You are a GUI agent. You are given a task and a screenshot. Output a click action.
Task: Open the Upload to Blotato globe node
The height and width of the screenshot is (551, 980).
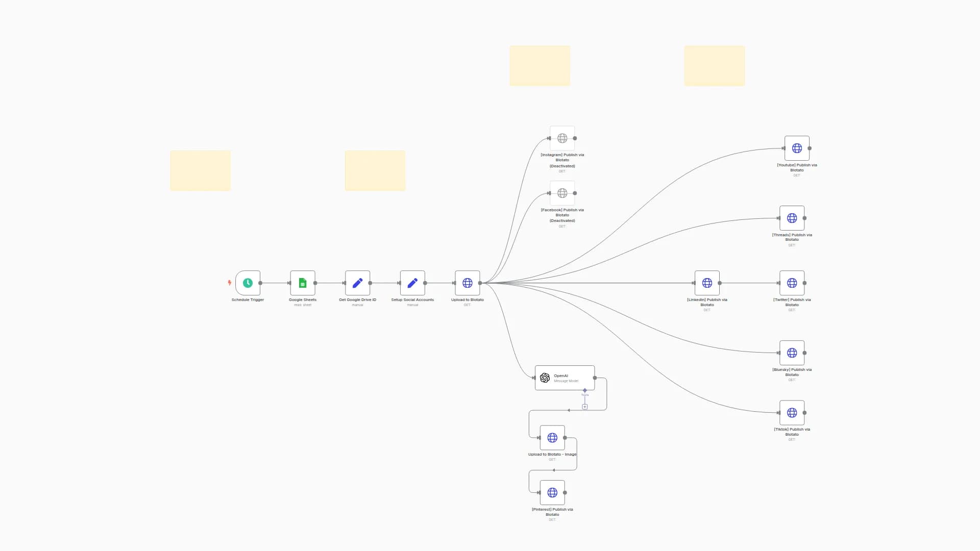(x=468, y=283)
